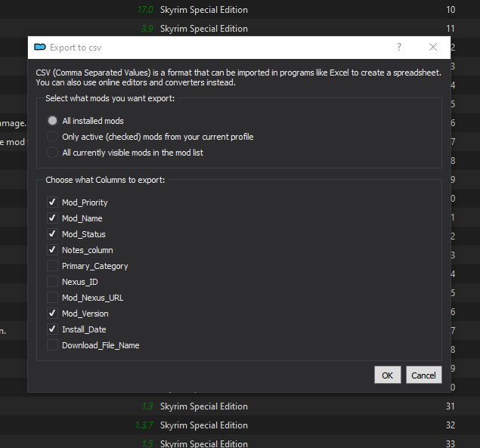The width and height of the screenshot is (480, 448).
Task: Select the mod row with version 17.0
Action: click(204, 10)
